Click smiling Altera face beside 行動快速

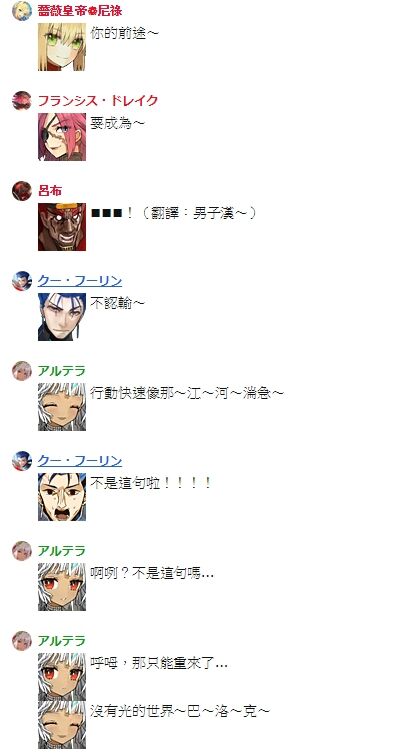tap(62, 407)
